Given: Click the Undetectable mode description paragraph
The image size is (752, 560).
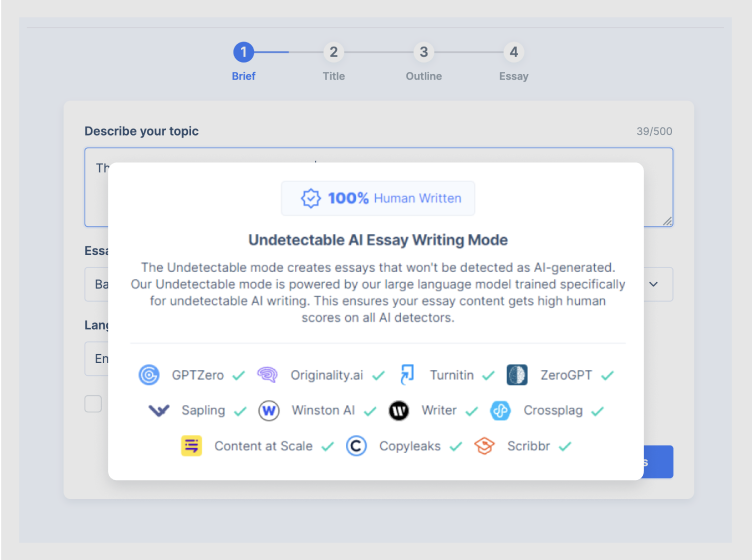Looking at the screenshot, I should coord(378,292).
